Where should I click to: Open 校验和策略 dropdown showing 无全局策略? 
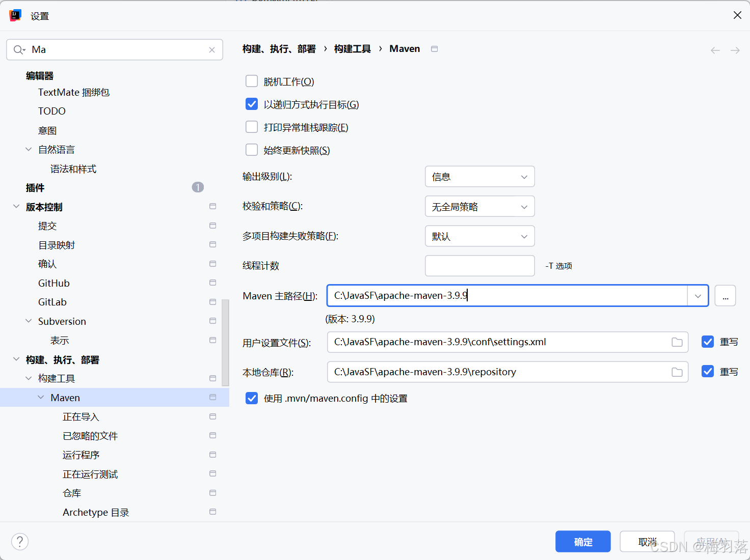tap(480, 207)
